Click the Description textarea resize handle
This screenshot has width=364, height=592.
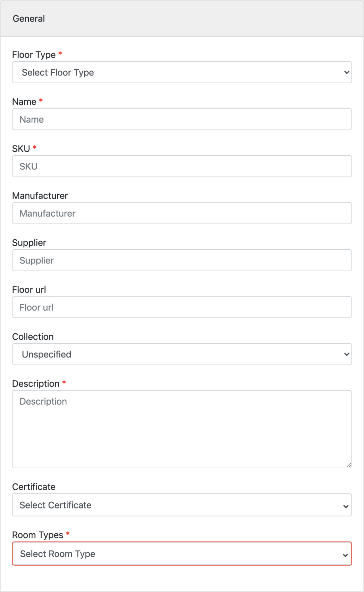(x=348, y=465)
